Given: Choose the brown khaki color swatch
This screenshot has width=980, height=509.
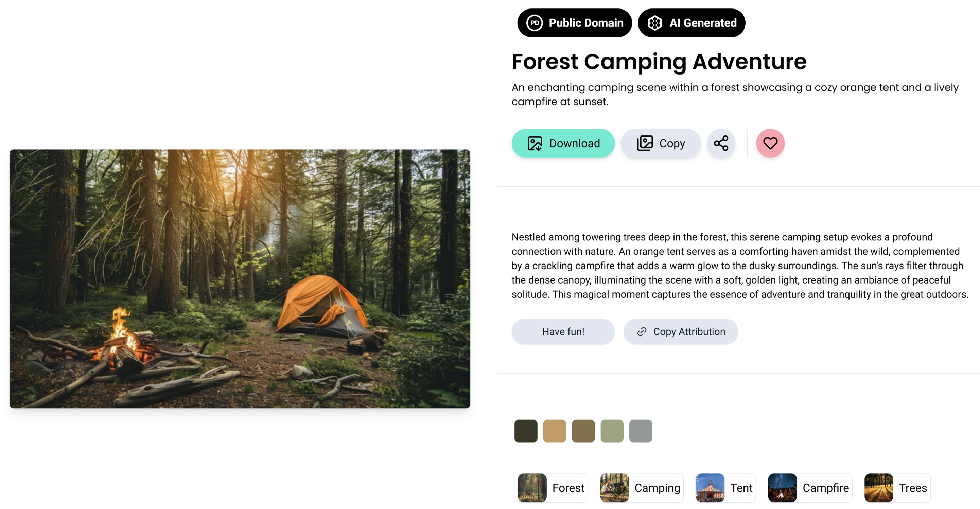Looking at the screenshot, I should 583,431.
